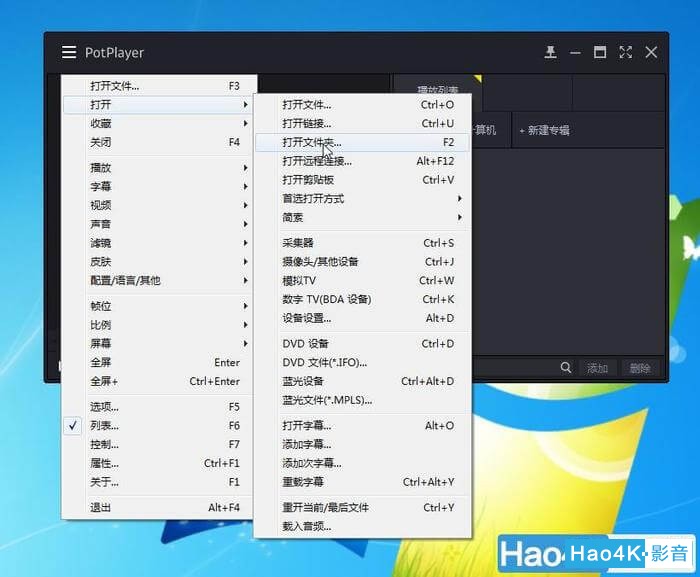Minimize the PotPlayer window

pyautogui.click(x=575, y=53)
